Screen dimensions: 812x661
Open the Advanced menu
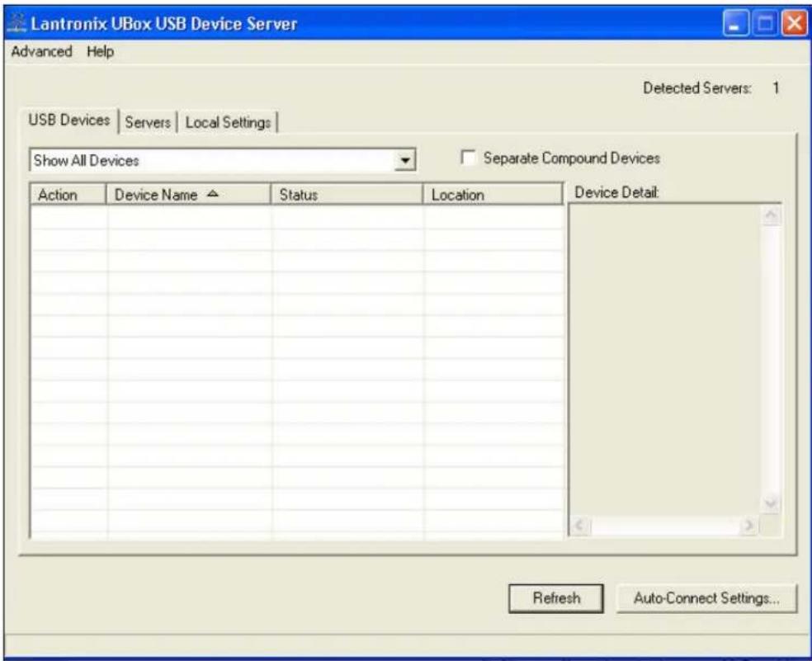pos(41,52)
